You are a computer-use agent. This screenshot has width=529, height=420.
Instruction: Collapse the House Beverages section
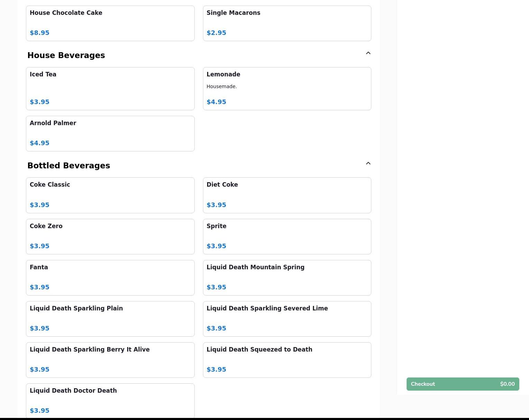[368, 53]
